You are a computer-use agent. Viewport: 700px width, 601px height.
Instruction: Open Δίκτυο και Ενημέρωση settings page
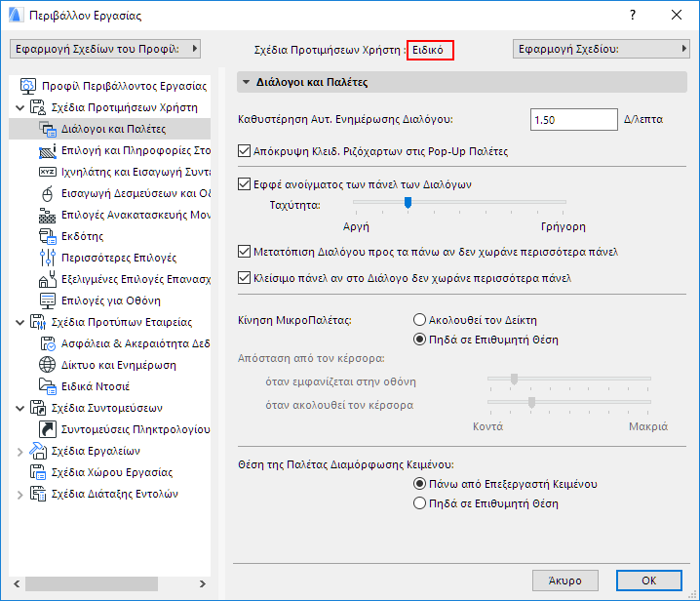point(118,365)
